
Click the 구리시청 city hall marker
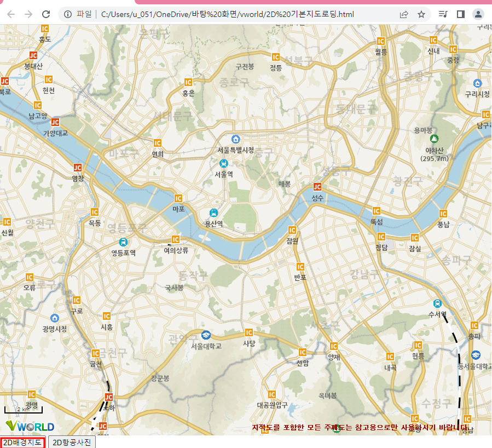(x=477, y=83)
